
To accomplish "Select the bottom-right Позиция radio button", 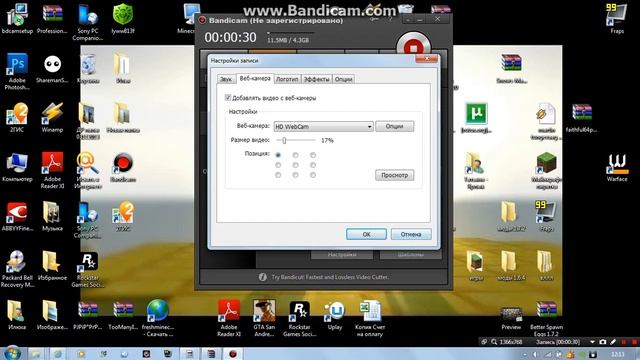I will pos(313,175).
